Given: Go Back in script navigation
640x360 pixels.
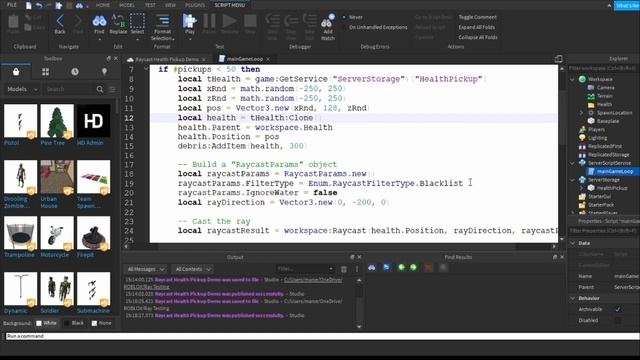Looking at the screenshot, I should 60,21.
